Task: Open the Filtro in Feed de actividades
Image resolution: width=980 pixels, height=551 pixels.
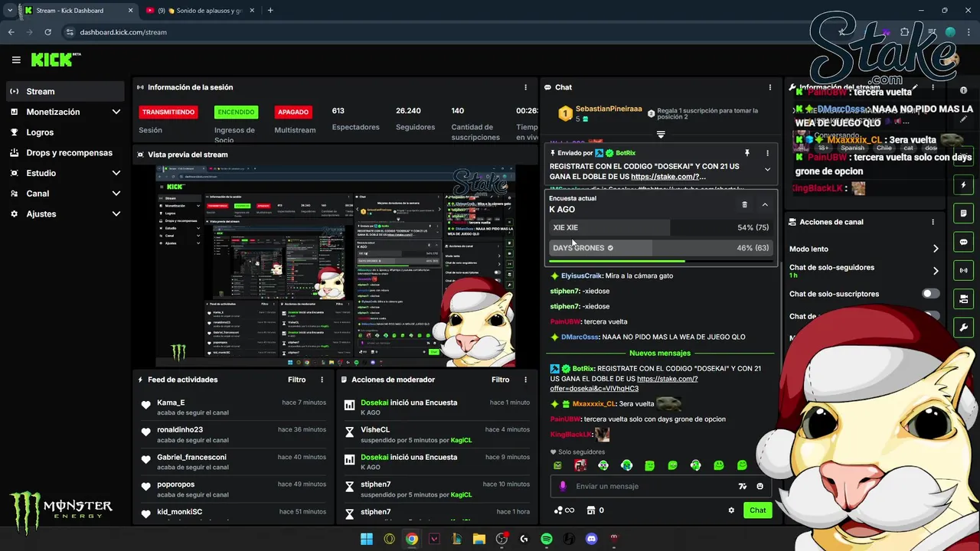Action: pyautogui.click(x=297, y=380)
